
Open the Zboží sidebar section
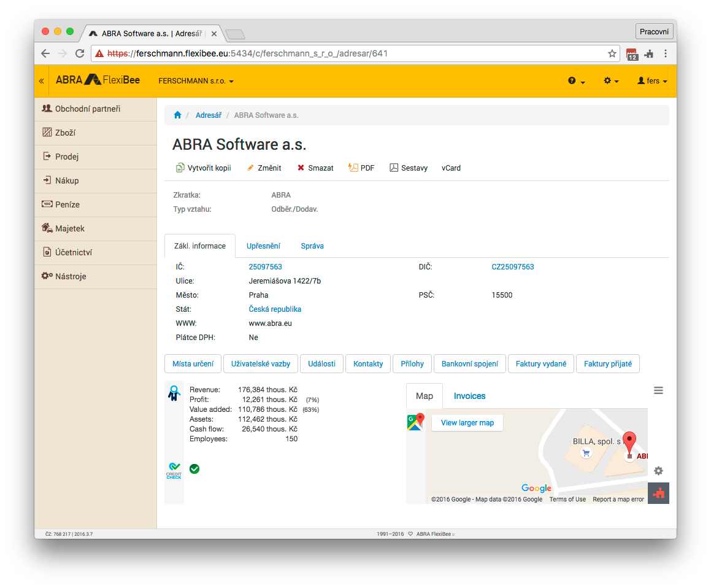point(96,133)
